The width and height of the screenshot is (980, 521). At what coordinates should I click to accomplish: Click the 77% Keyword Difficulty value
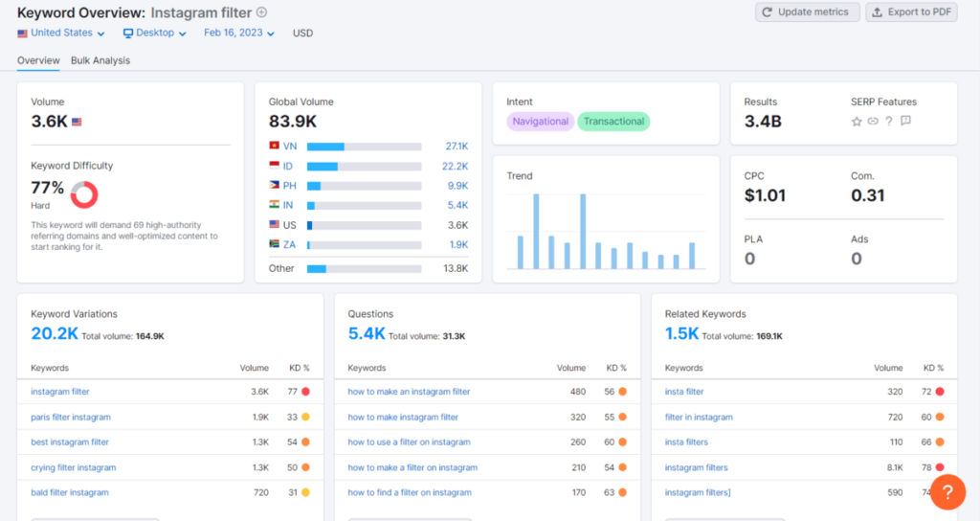point(48,188)
